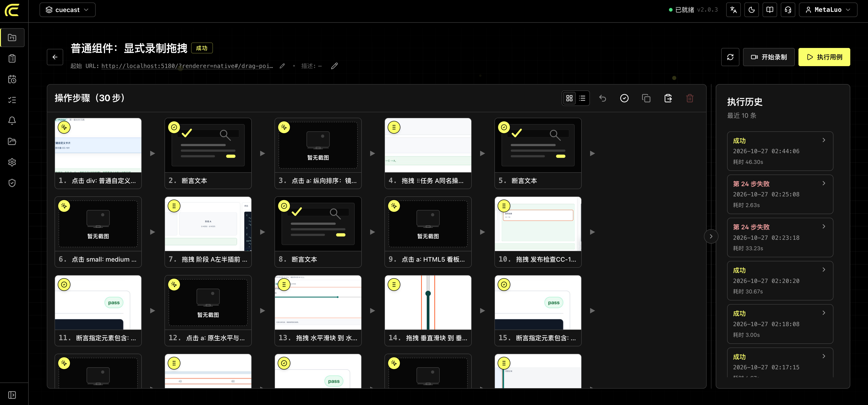The height and width of the screenshot is (405, 868).
Task: Collapse the sidebar panel icon
Action: coord(12,395)
